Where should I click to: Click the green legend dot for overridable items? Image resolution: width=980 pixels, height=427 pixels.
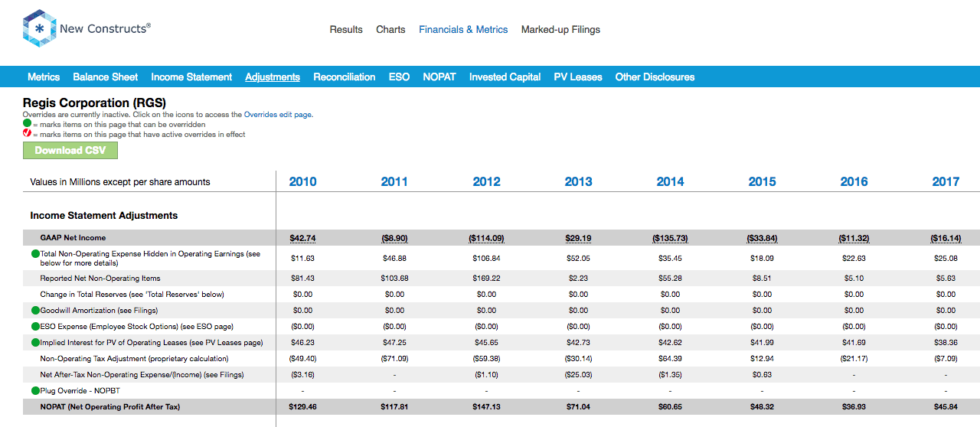pyautogui.click(x=27, y=124)
